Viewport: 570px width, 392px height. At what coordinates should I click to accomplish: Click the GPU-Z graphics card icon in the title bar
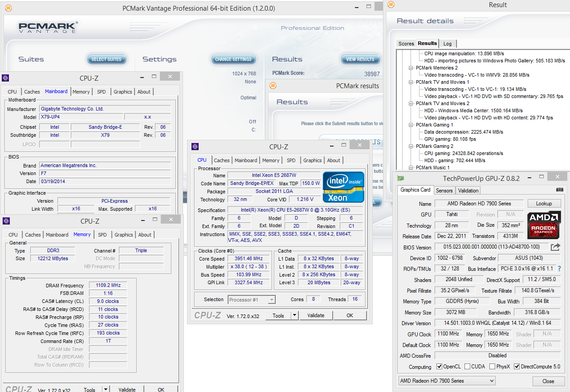click(x=401, y=178)
